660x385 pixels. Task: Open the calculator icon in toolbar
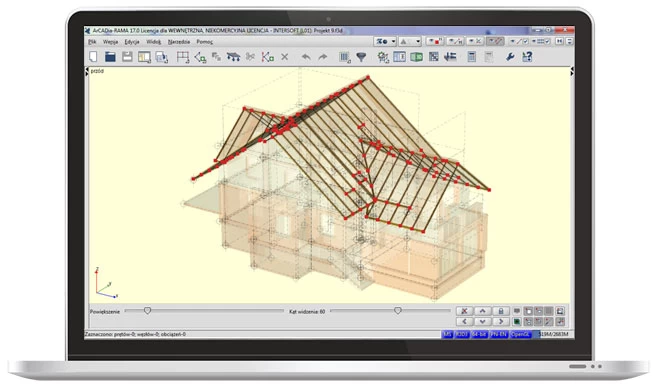[471, 57]
